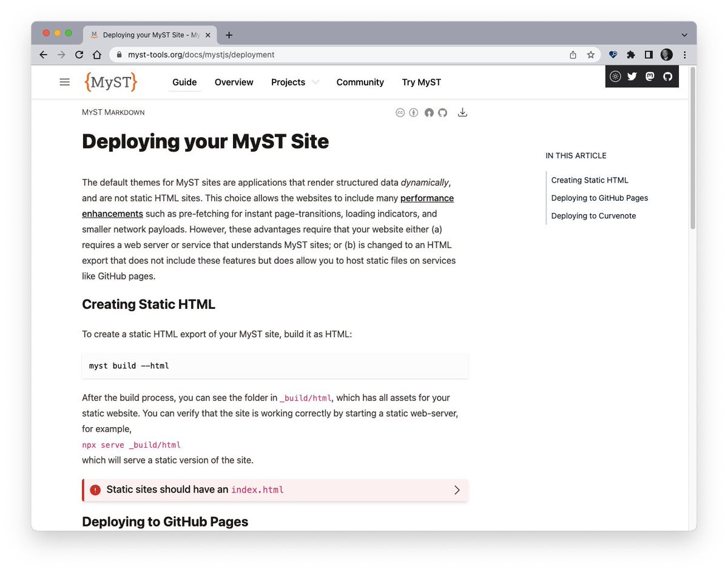Toggle the light/dark theme
The height and width of the screenshot is (572, 728).
coord(615,76)
